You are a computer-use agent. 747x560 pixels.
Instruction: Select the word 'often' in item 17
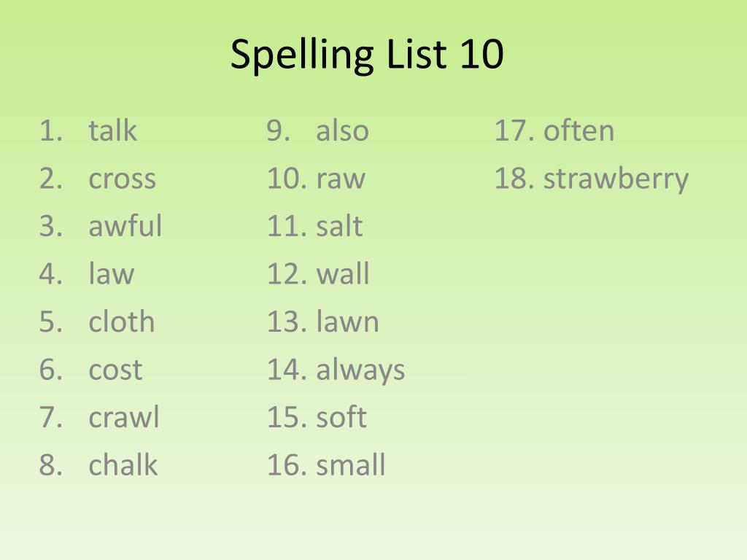pyautogui.click(x=578, y=130)
